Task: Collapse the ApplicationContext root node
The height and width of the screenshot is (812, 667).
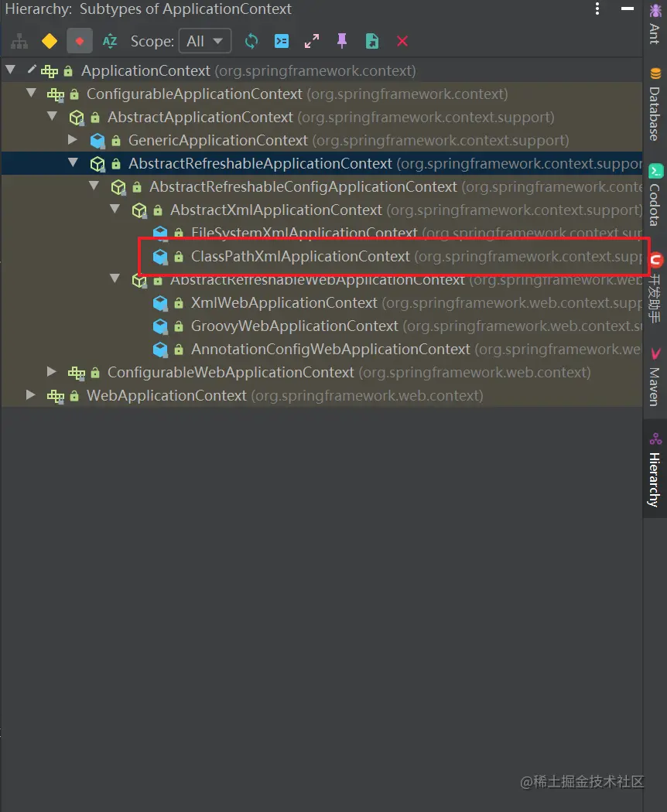Action: coord(10,70)
